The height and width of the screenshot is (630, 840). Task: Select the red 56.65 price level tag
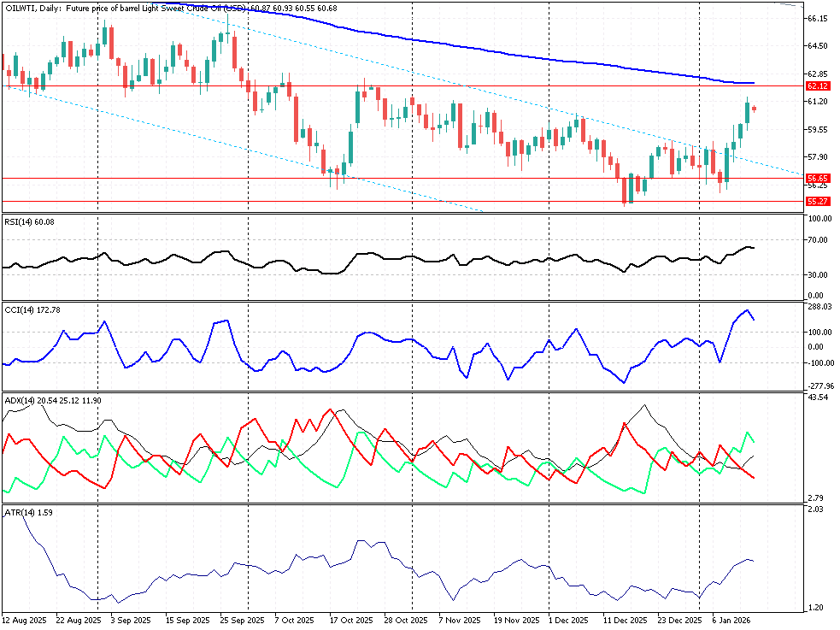coord(817,179)
